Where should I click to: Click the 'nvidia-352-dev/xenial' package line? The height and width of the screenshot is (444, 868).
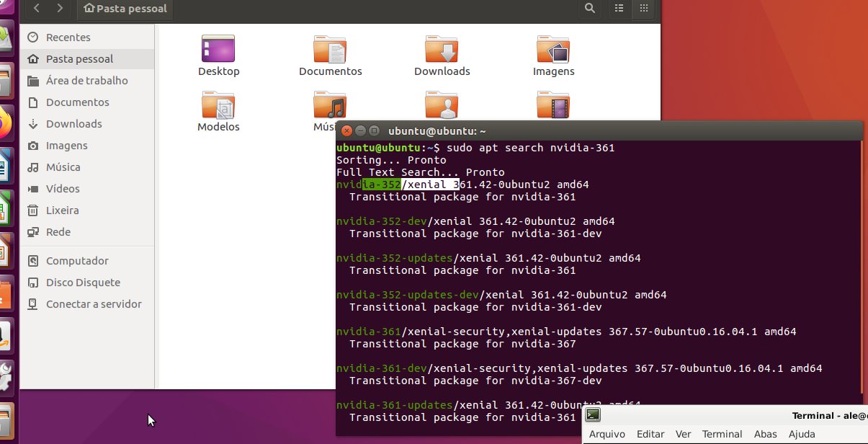point(475,221)
